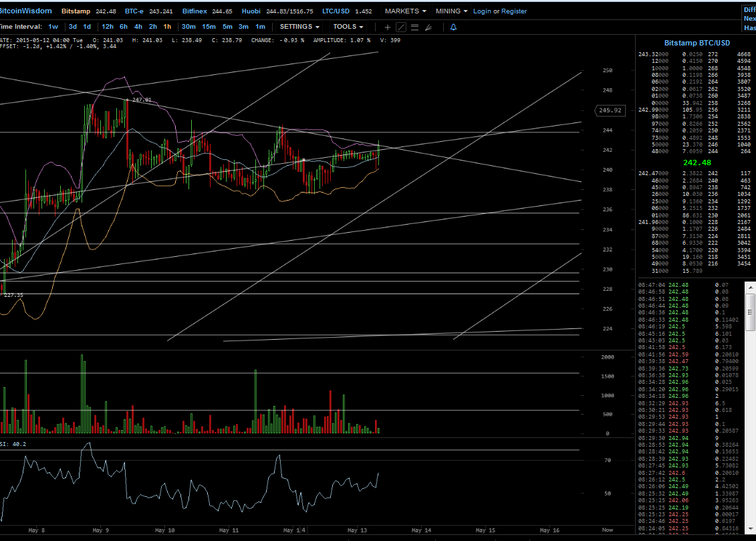This screenshot has height=541, width=756.
Task: Click the Bitstamp BTC/USD order book title
Action: [x=697, y=43]
